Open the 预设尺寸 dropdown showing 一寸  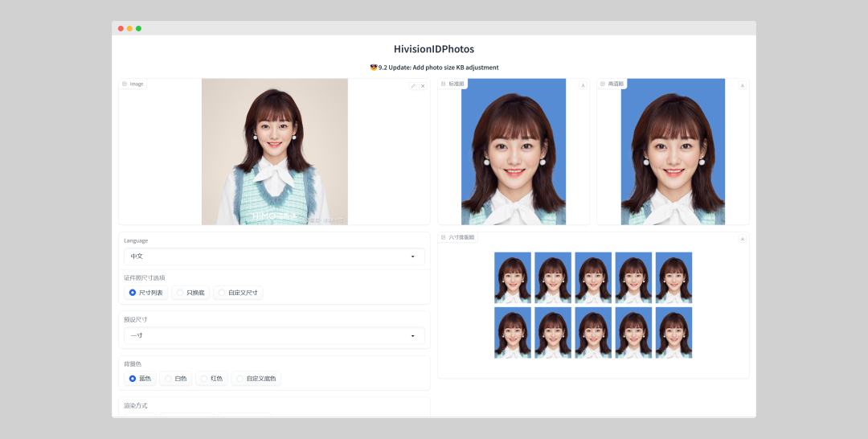pyautogui.click(x=275, y=335)
